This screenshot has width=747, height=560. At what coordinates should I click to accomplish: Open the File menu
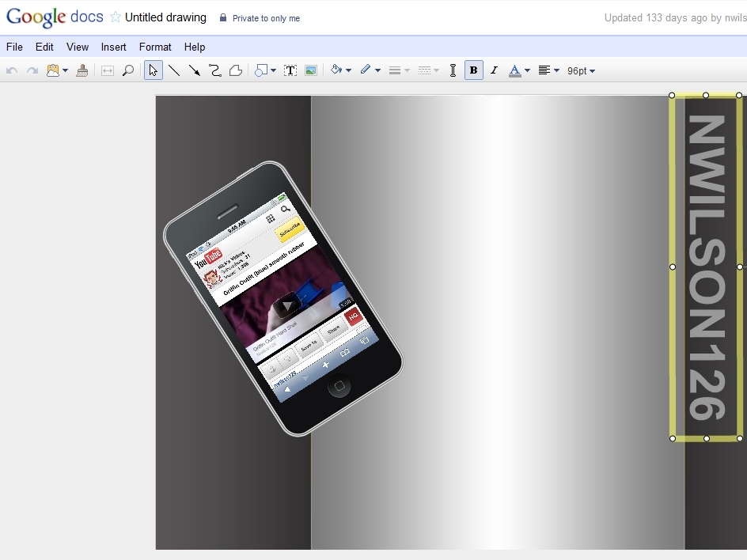click(x=14, y=47)
